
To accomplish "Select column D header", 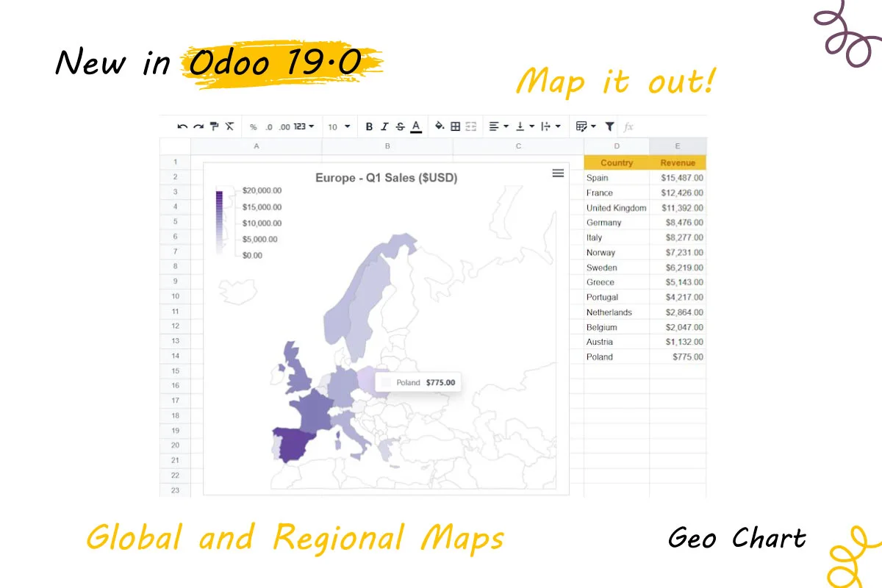I will [617, 146].
